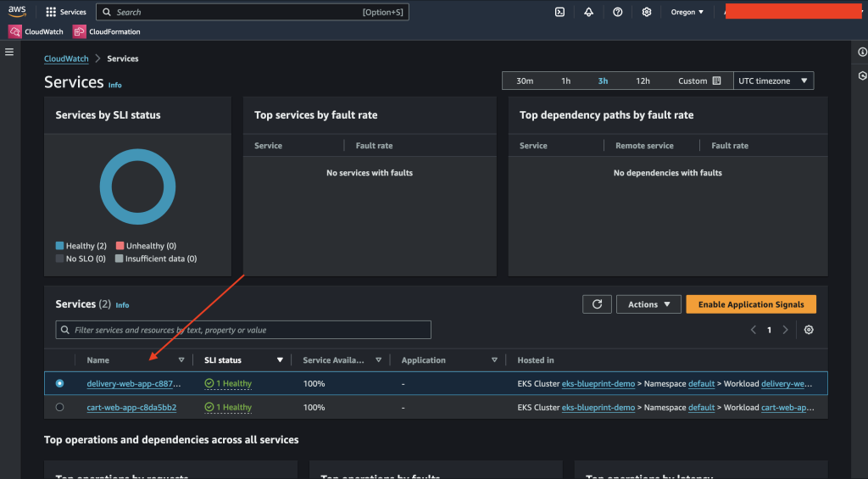
Task: Select the cart-web-app radio button
Action: pyautogui.click(x=60, y=407)
